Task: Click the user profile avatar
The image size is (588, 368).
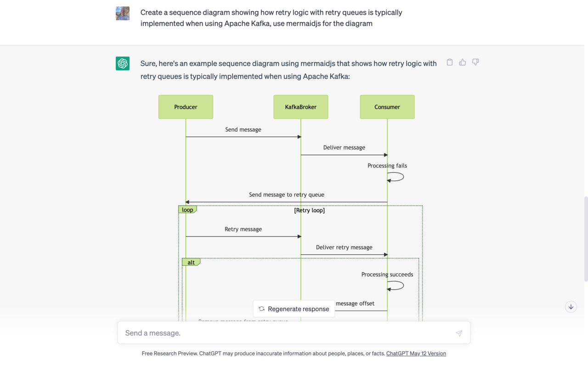Action: point(122,13)
